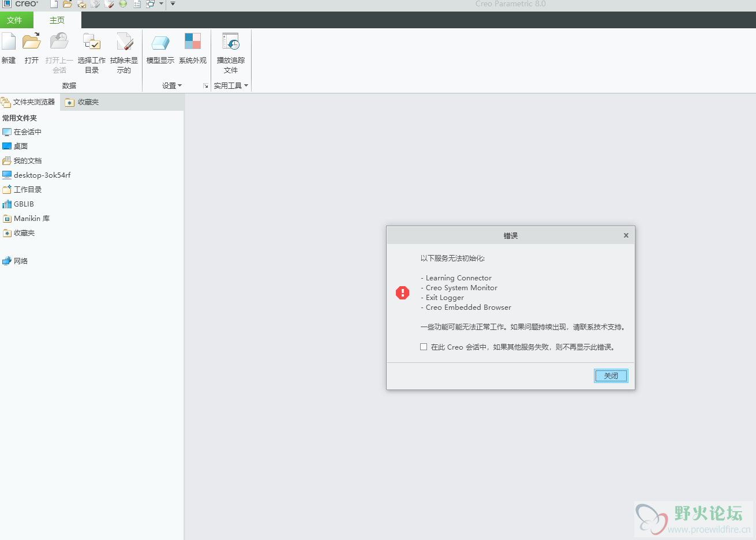Expand windows switch dropdown arrow
756x540 pixels.
161,3
